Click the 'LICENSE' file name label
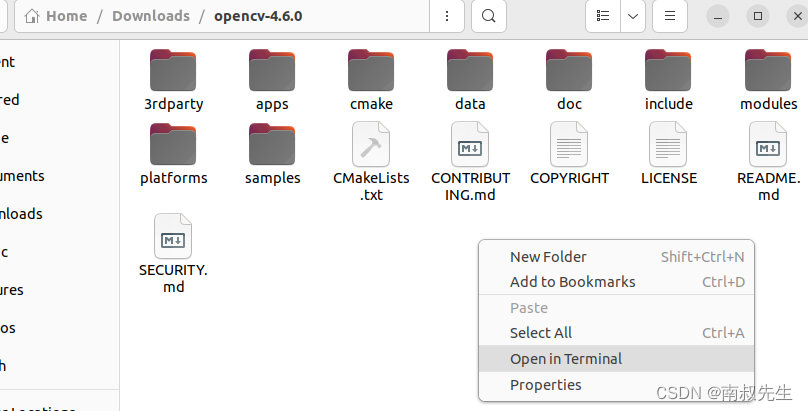 tap(669, 178)
